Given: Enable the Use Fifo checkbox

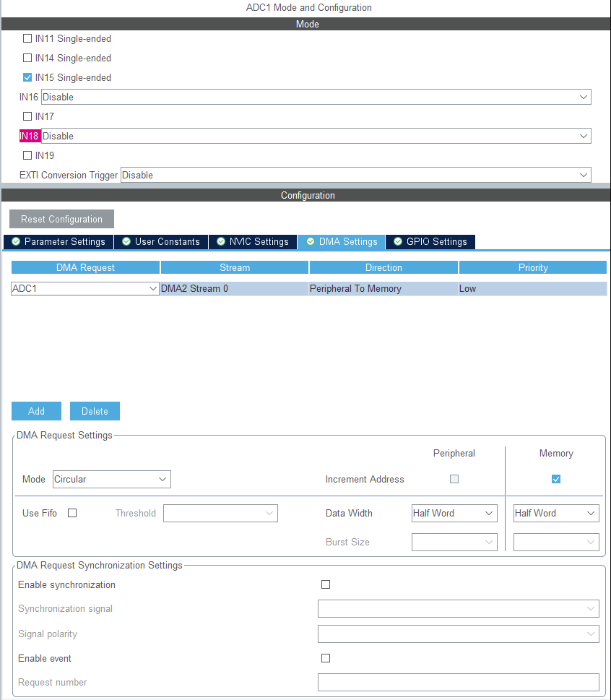Looking at the screenshot, I should (72, 513).
